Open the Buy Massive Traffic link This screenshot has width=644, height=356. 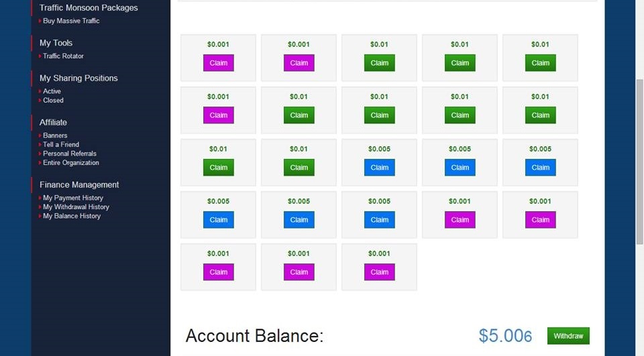71,21
